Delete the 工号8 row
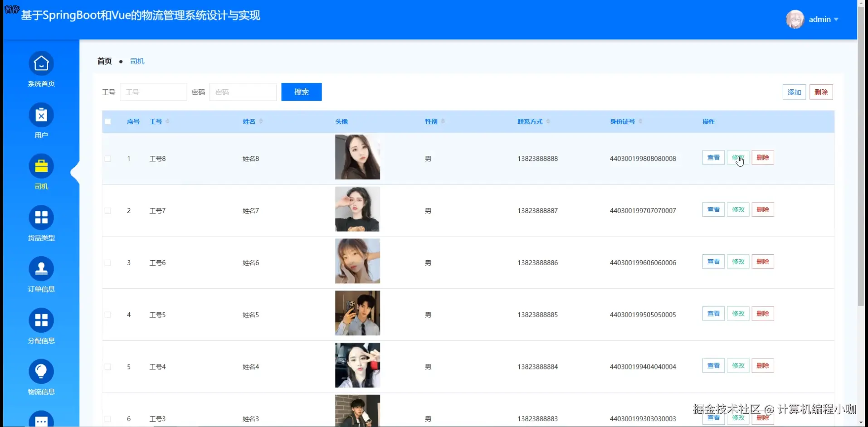The height and width of the screenshot is (427, 868). click(763, 158)
